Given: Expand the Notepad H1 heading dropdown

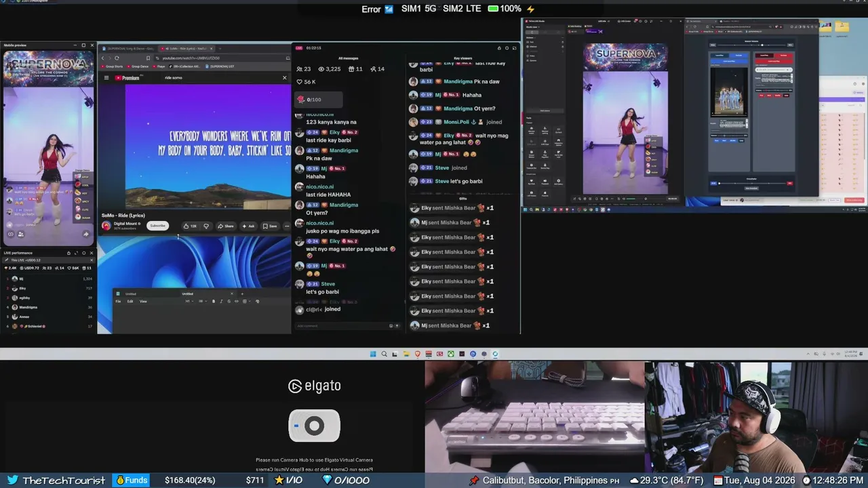Looking at the screenshot, I should point(189,301).
